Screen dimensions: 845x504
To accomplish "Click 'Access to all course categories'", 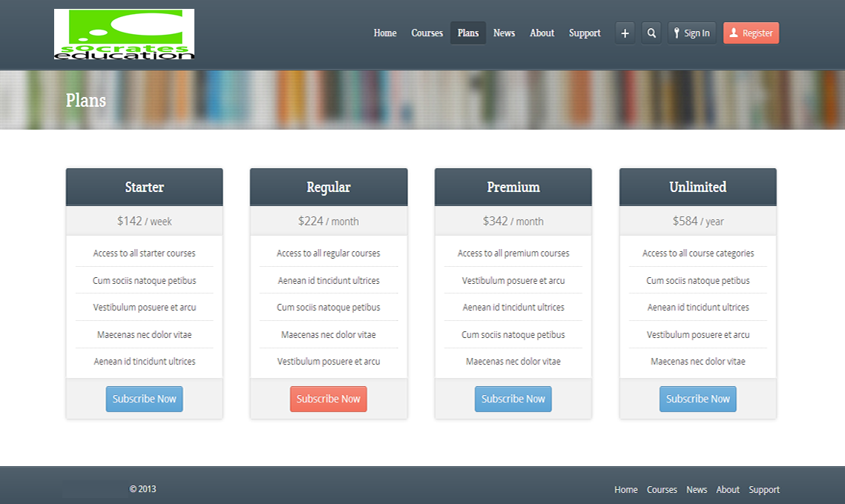I will tap(698, 253).
